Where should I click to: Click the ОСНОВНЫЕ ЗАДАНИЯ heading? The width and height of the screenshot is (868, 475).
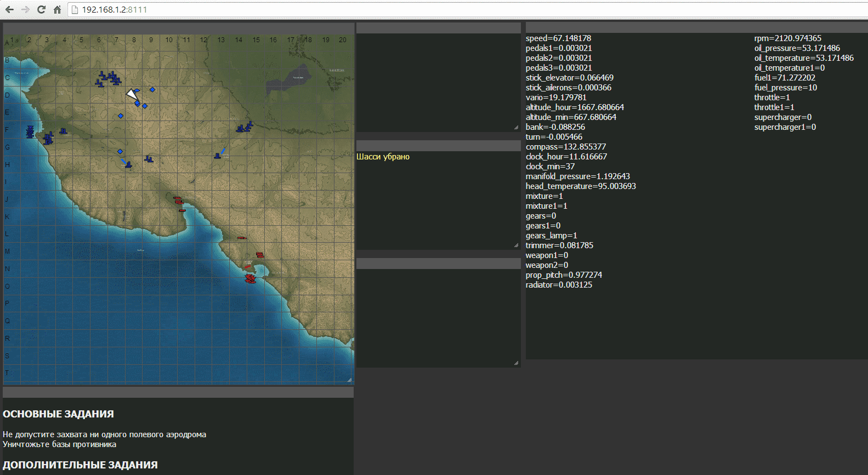(59, 414)
